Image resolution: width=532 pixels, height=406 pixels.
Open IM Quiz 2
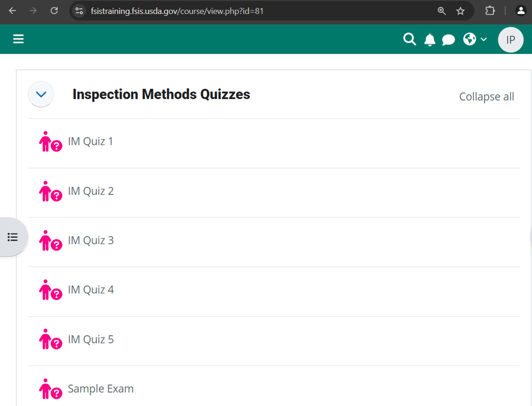(91, 191)
